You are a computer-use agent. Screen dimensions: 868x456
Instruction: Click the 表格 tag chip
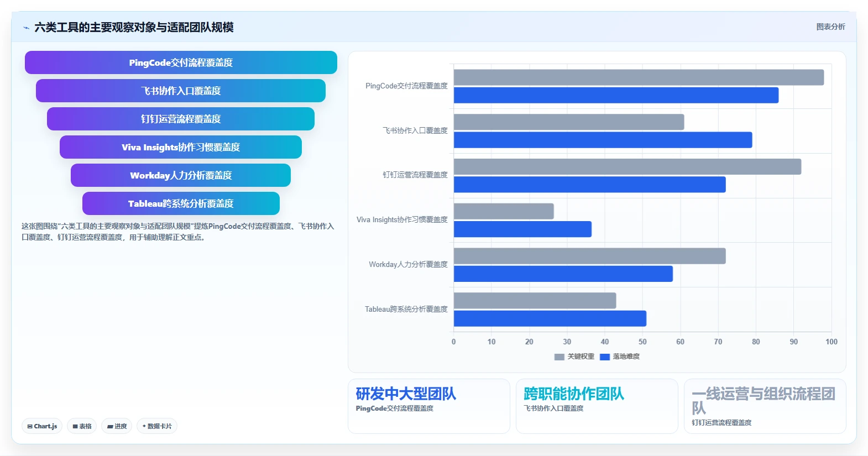tap(82, 426)
